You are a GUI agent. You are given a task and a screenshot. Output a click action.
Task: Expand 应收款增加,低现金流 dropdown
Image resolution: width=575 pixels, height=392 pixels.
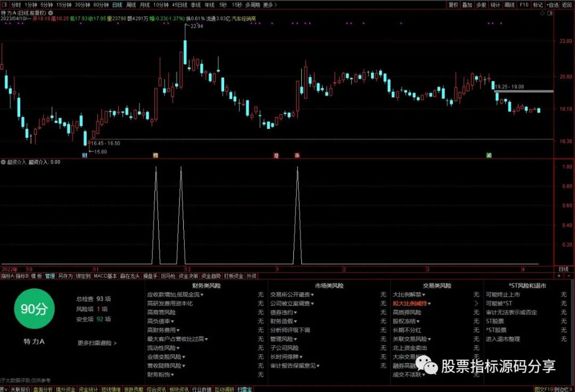tap(175, 295)
